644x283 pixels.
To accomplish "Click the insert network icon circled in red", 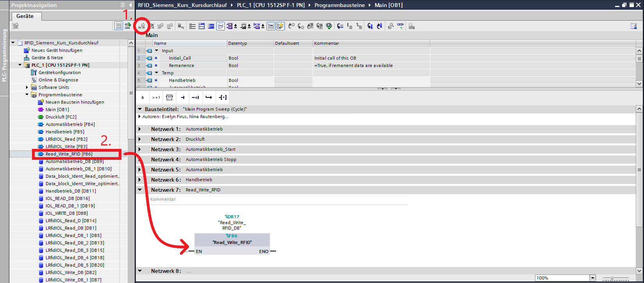I will pyautogui.click(x=142, y=26).
